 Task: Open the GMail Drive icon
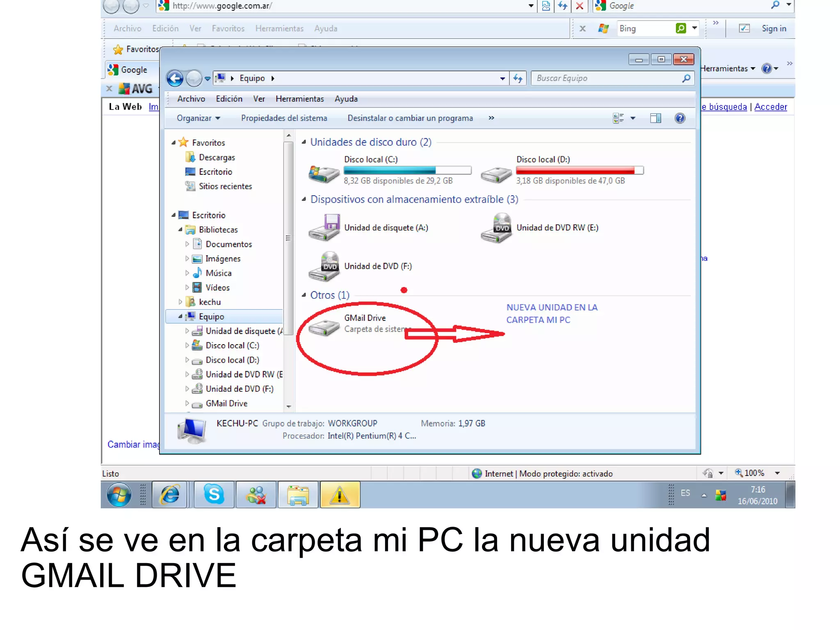(324, 327)
